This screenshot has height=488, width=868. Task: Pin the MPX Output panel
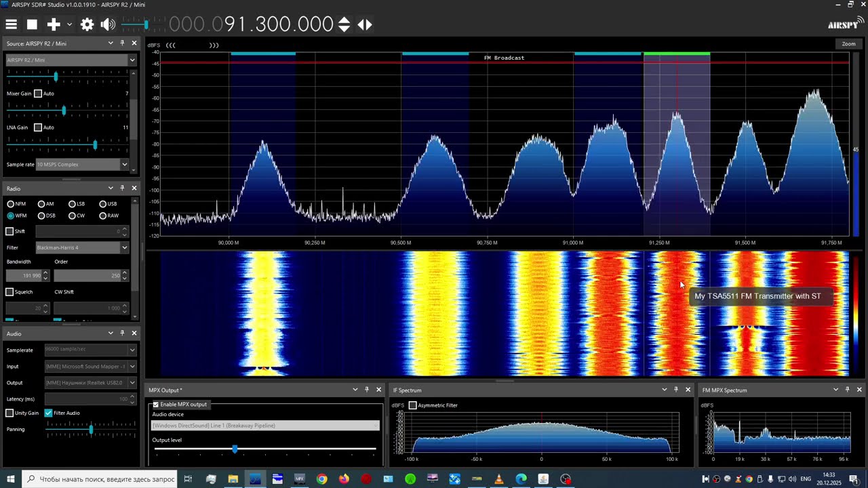367,390
